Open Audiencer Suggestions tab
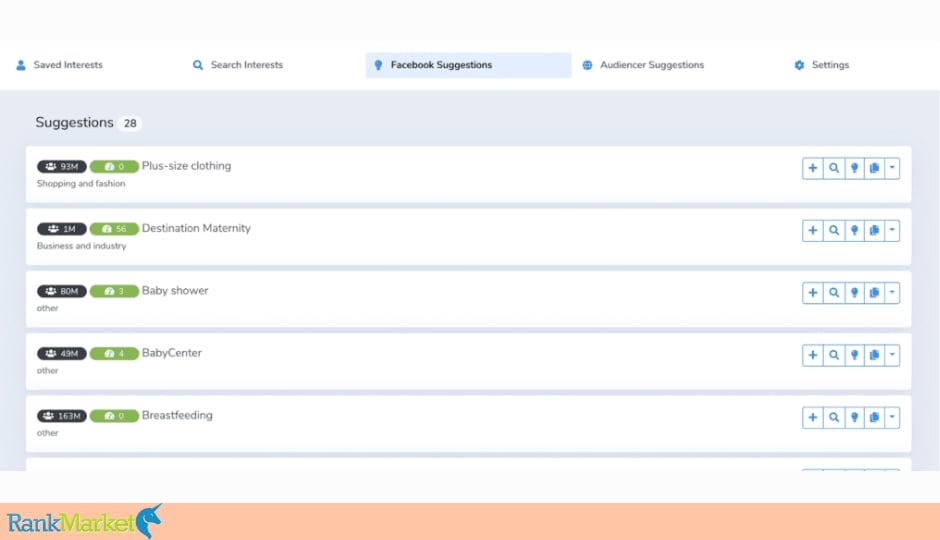The width and height of the screenshot is (940, 540). 643,65
